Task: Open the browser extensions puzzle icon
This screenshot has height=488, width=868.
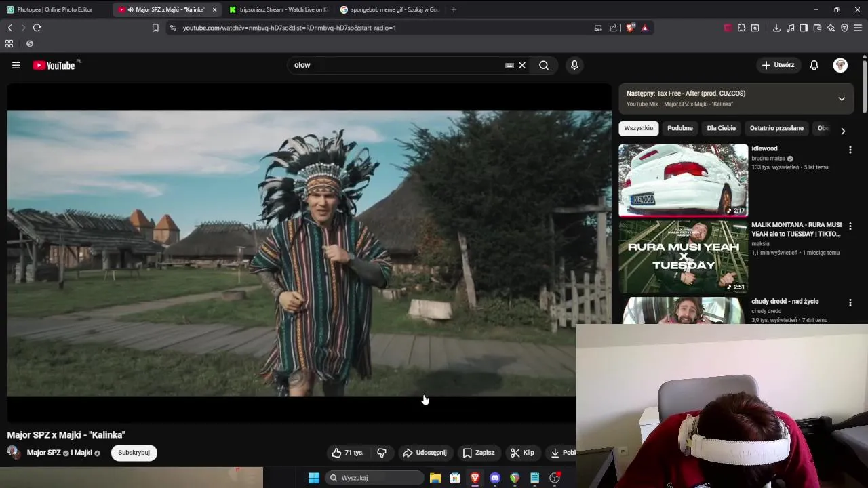Action: pos(741,28)
